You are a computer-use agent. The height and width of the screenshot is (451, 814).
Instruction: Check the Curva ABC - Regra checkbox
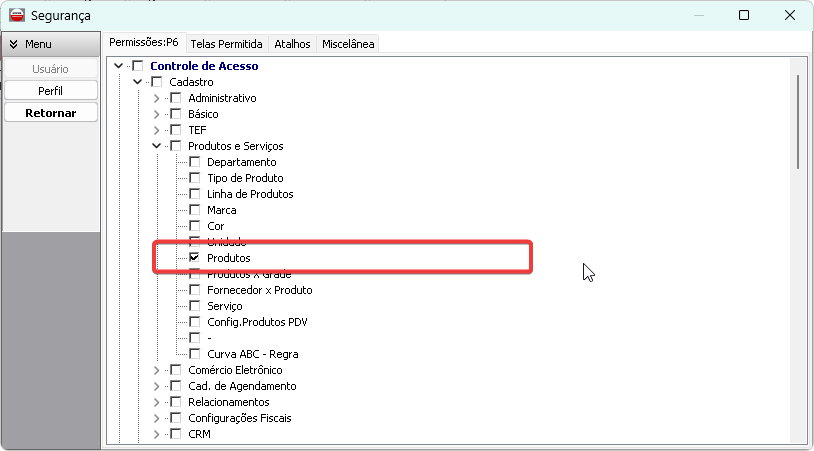click(x=195, y=354)
